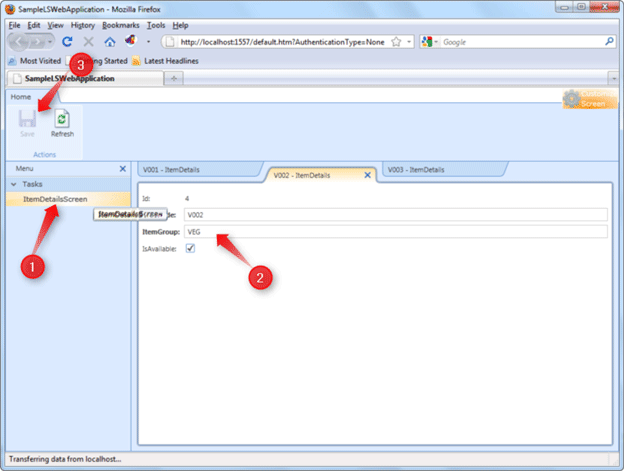This screenshot has height=471, width=624.
Task: Open Latest Headlines bookmark feed
Action: 166,61
